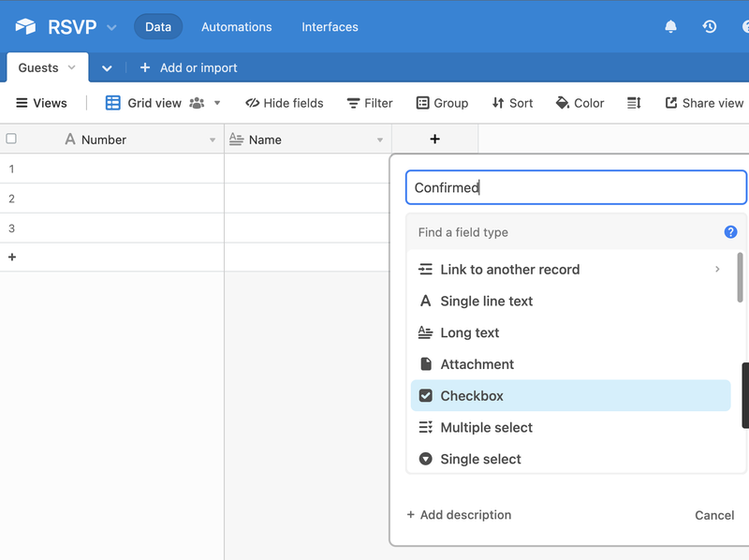Expand Link to another record submenu arrow
Viewport: 749px width, 560px height.
717,269
